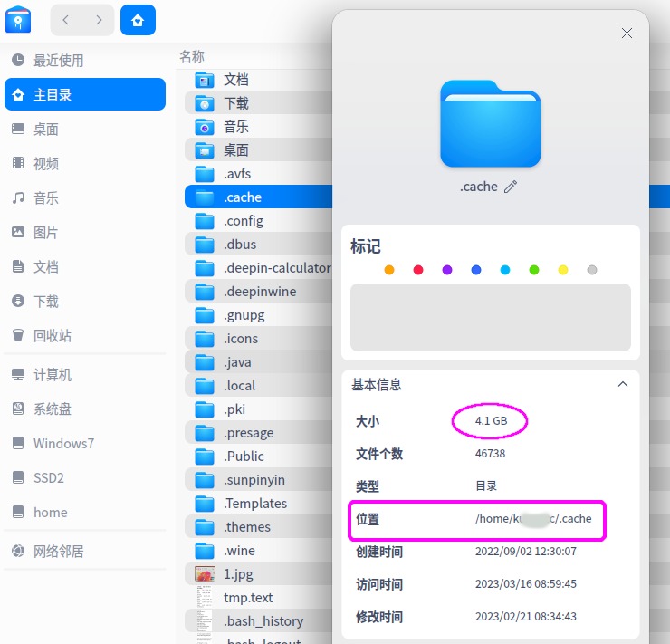Select the .gnupg folder
The height and width of the screenshot is (644, 670).
(259, 315)
